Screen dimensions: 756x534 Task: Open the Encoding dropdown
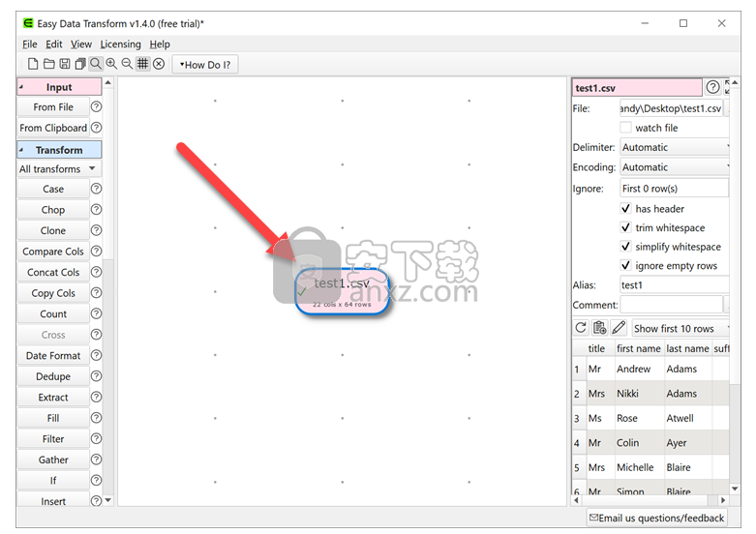tap(675, 167)
